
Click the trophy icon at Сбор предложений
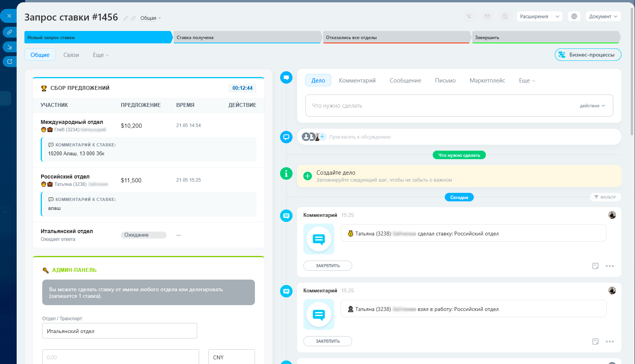[44, 88]
